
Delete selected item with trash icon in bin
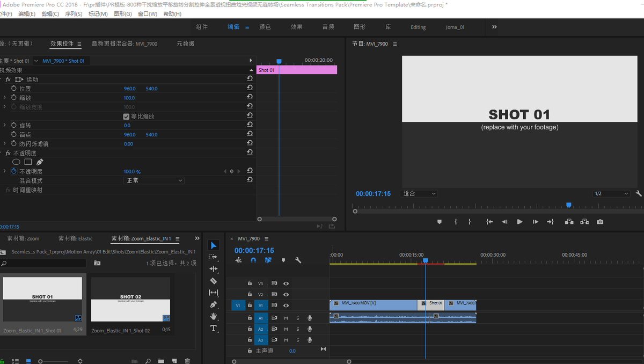187,361
